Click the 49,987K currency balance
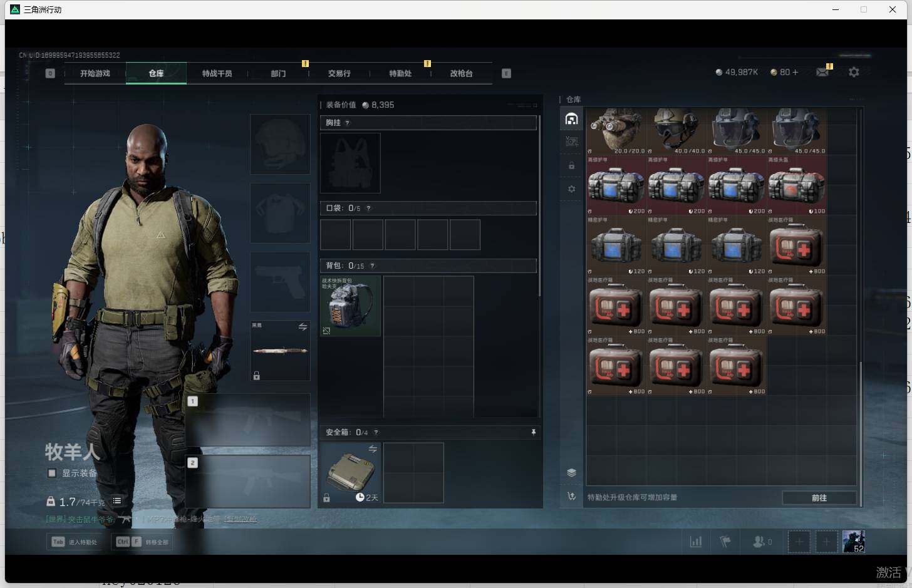 coord(737,72)
